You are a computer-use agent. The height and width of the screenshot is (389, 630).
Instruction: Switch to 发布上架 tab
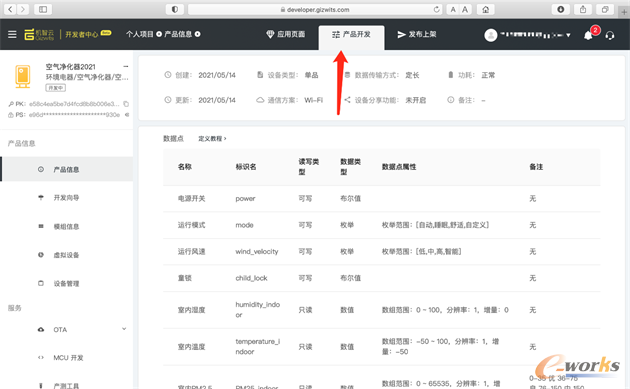pos(417,34)
